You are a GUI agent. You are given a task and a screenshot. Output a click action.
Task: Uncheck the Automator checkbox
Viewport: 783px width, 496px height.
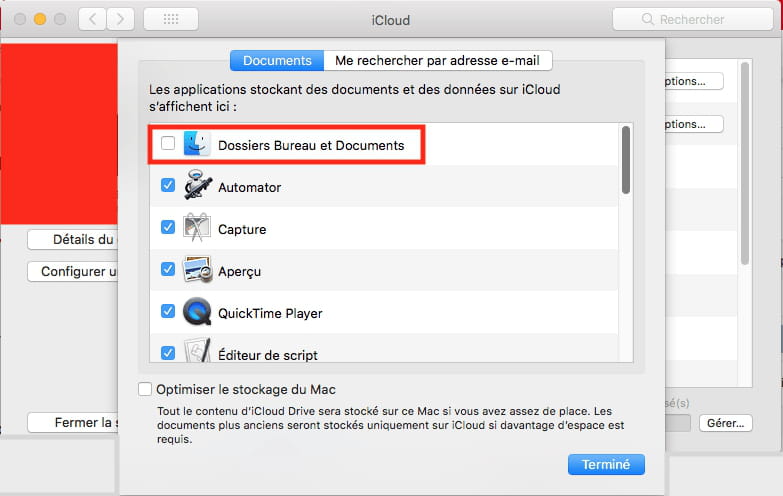point(168,186)
